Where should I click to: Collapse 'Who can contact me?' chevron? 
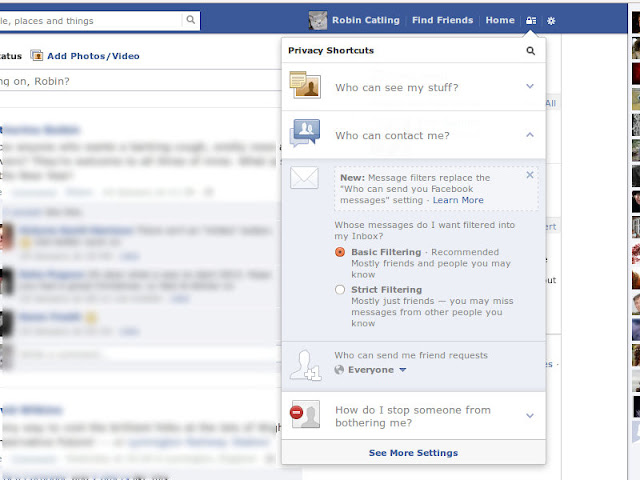530,135
